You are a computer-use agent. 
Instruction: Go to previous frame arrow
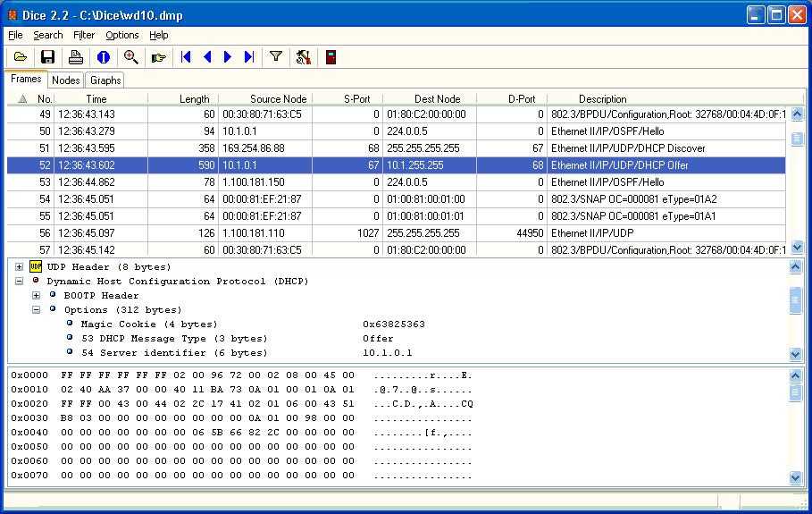[207, 57]
